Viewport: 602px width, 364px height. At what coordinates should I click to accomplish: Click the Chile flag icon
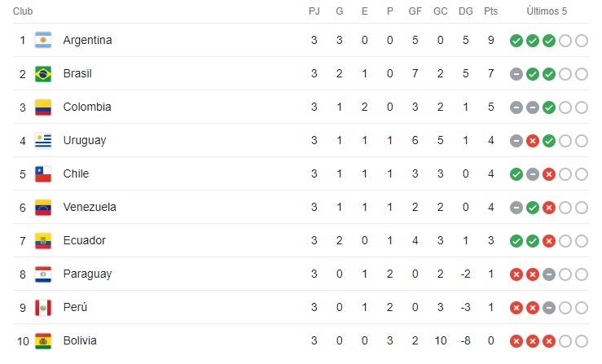(x=43, y=174)
